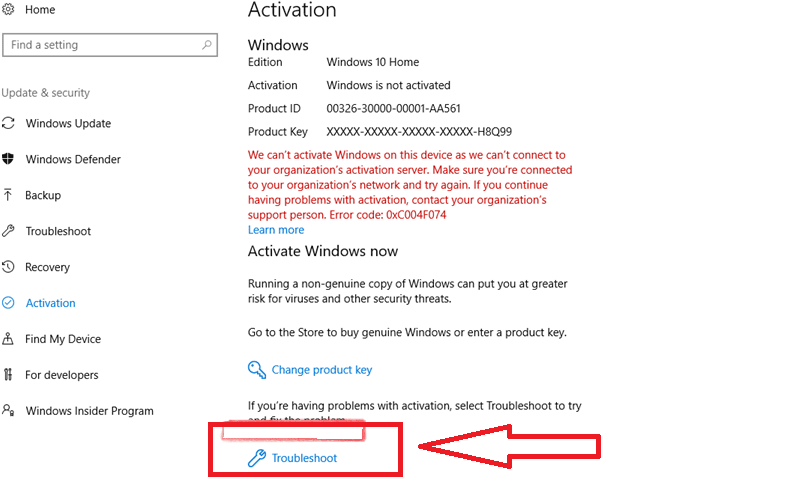
Task: Click the Windows Update sync icon
Action: [x=8, y=123]
